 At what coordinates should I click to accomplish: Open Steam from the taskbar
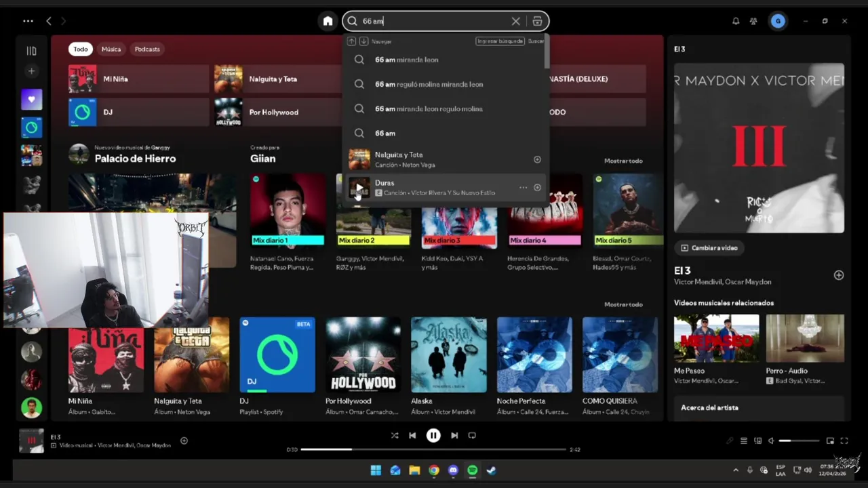point(492,470)
